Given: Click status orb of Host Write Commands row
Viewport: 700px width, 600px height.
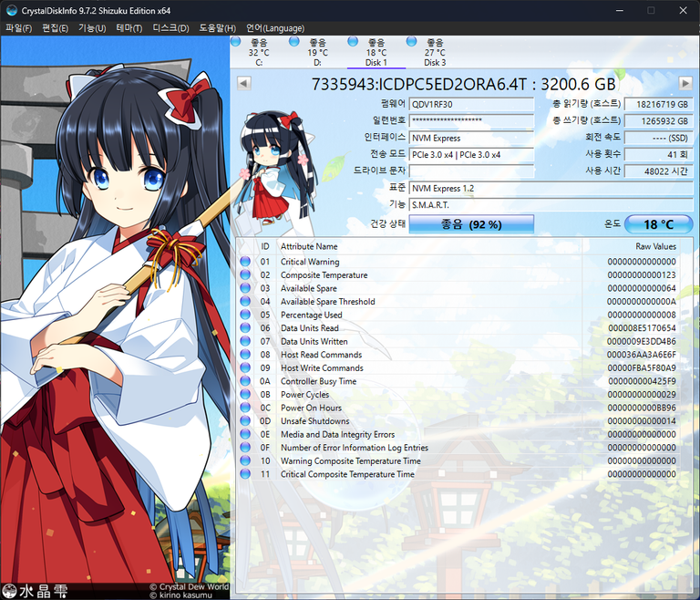Looking at the screenshot, I should (245, 367).
